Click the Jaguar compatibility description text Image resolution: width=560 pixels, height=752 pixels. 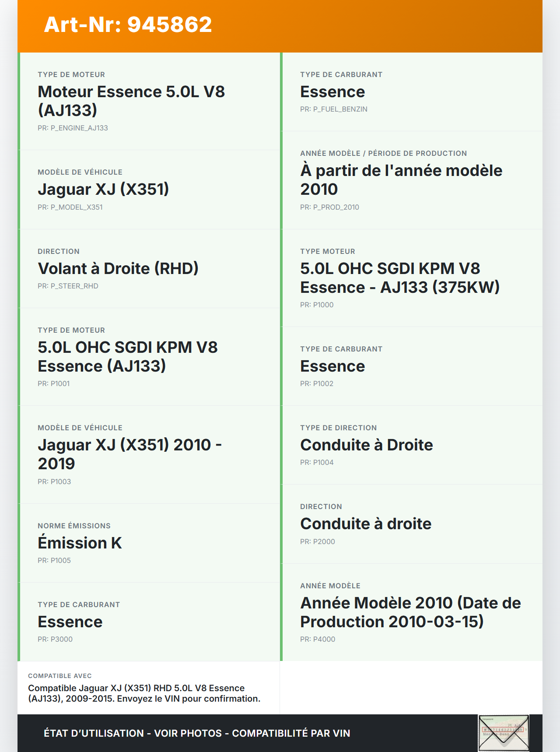pyautogui.click(x=144, y=693)
